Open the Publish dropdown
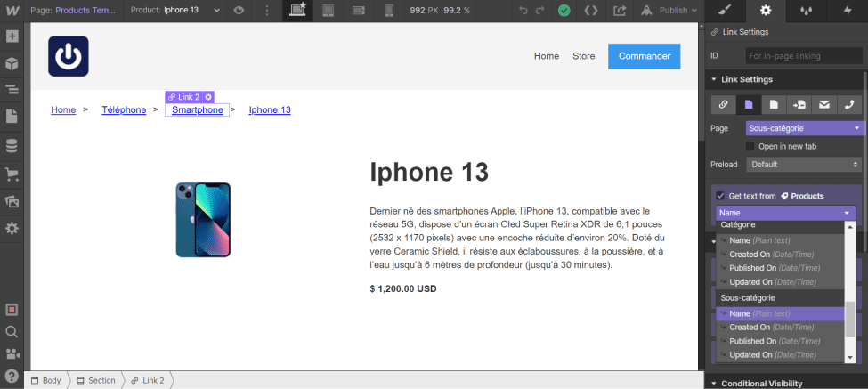 coord(671,10)
